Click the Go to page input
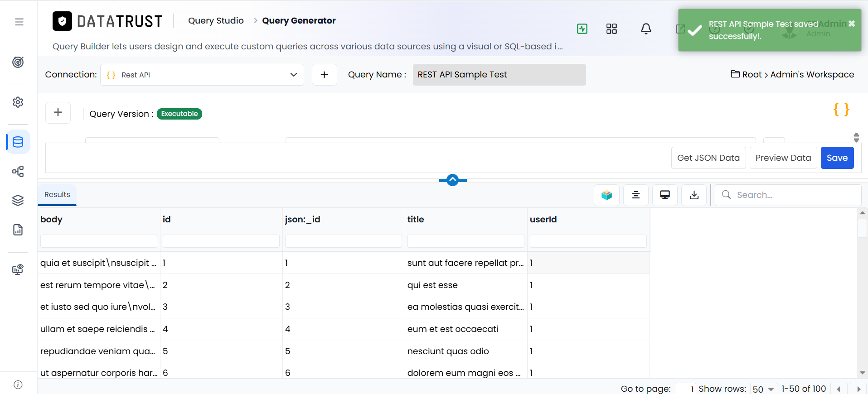Viewport: 868px width, 394px height. 686,389
